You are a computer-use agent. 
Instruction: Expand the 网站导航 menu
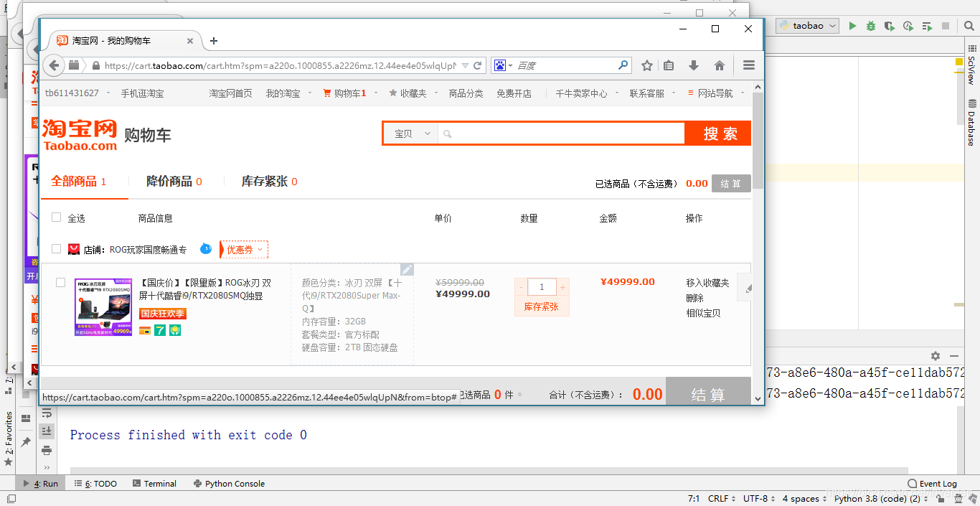click(x=716, y=93)
